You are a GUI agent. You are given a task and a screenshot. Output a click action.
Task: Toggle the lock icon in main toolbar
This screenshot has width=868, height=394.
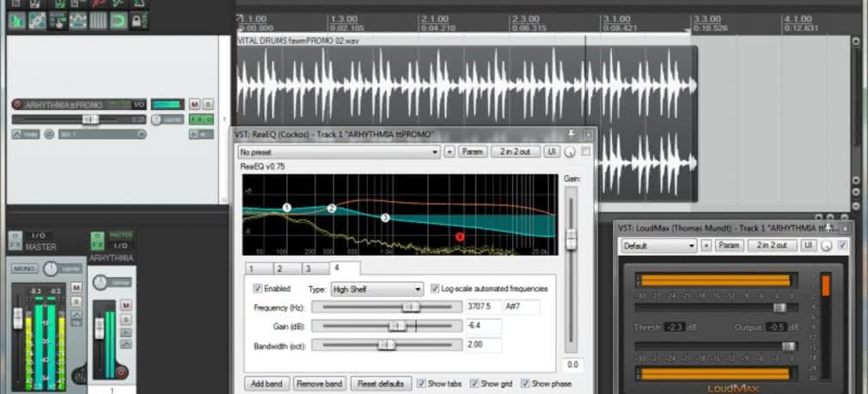(x=139, y=21)
